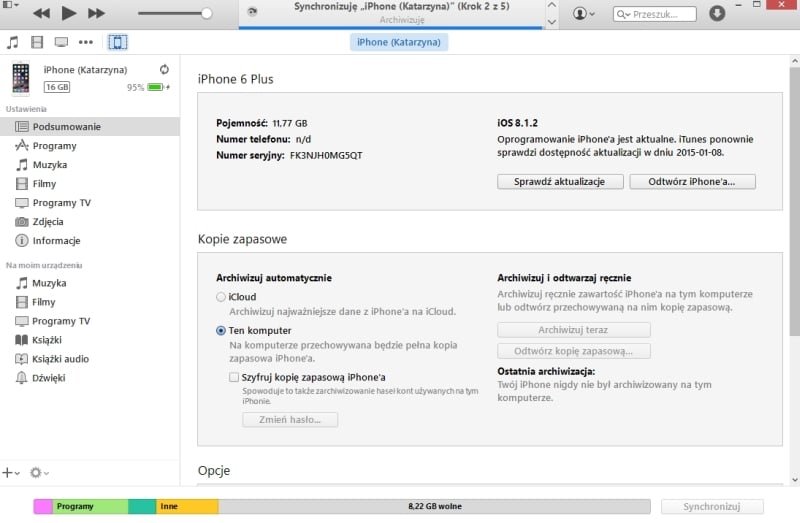Viewport: 800px width, 523px height.
Task: Click Odtwórz iPhone'a... button
Action: [692, 182]
